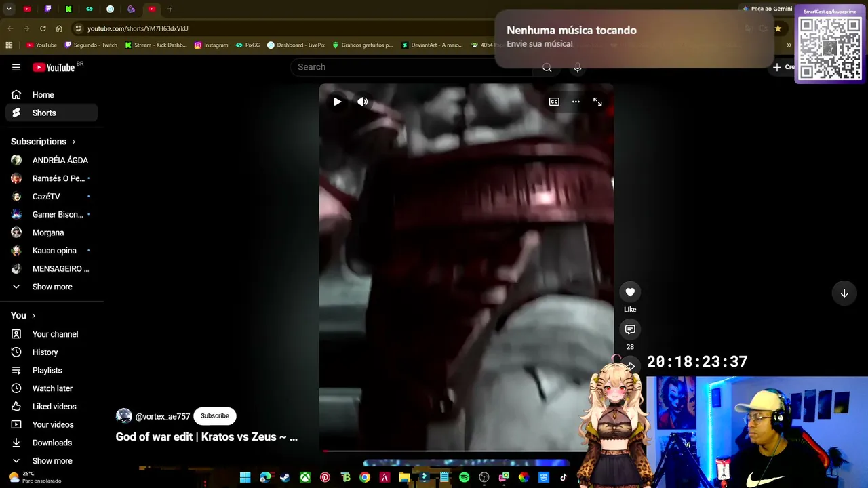Show more subscriptions
Screen dimensions: 868x488
[x=52, y=287]
